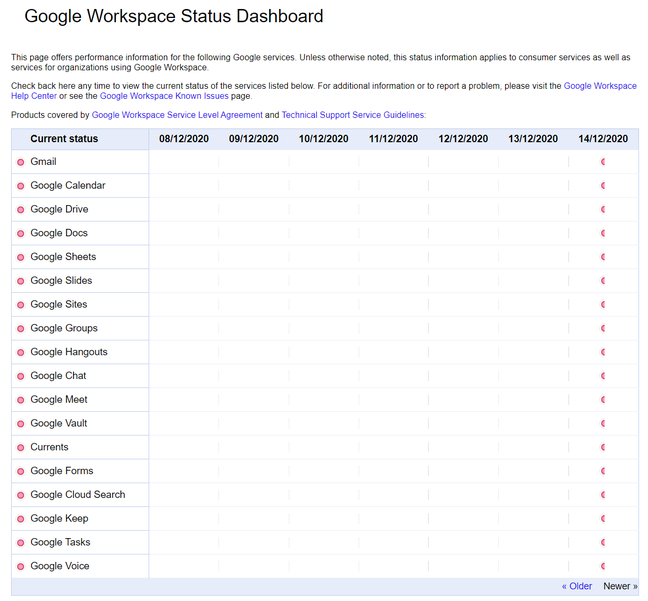Click the 14/12/2020 column header
The image size is (648, 601).
[603, 139]
